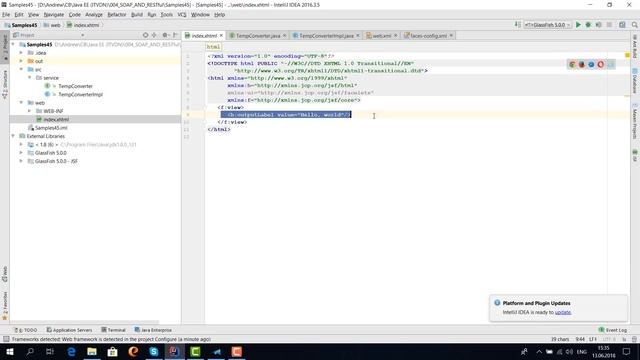Open the Terminal tool window

click(113, 330)
